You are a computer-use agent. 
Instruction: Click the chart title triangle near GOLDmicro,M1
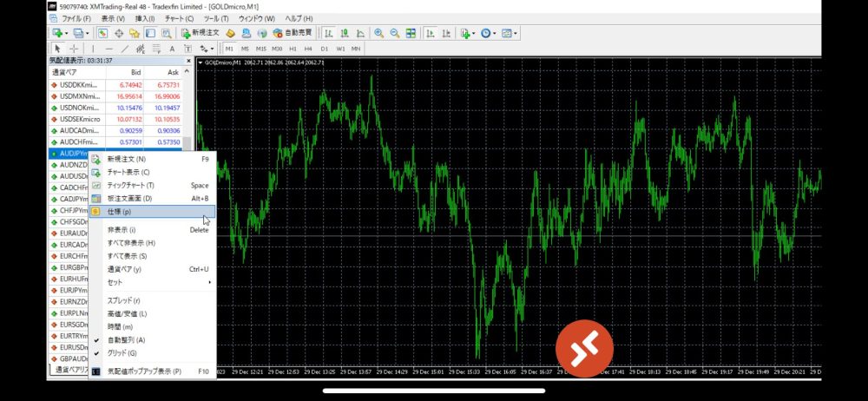(201, 62)
